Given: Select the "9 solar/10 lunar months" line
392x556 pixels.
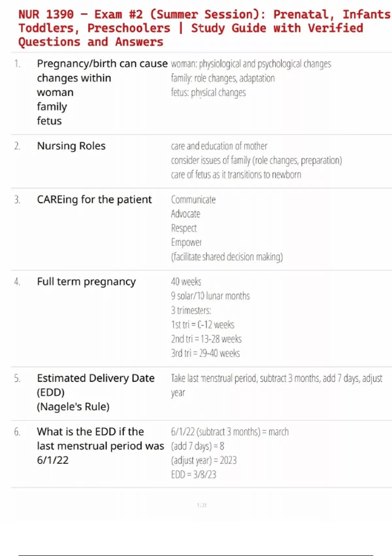Looking at the screenshot, I should coord(210,296).
